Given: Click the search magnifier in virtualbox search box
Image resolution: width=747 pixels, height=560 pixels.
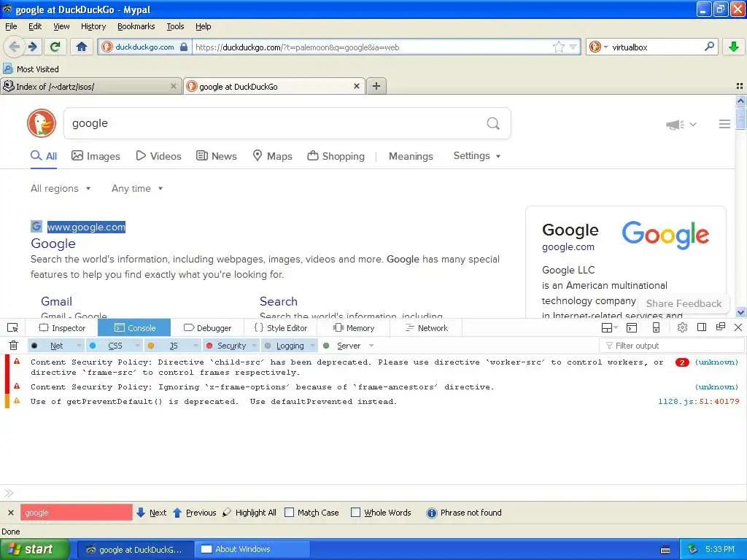Looking at the screenshot, I should (709, 47).
